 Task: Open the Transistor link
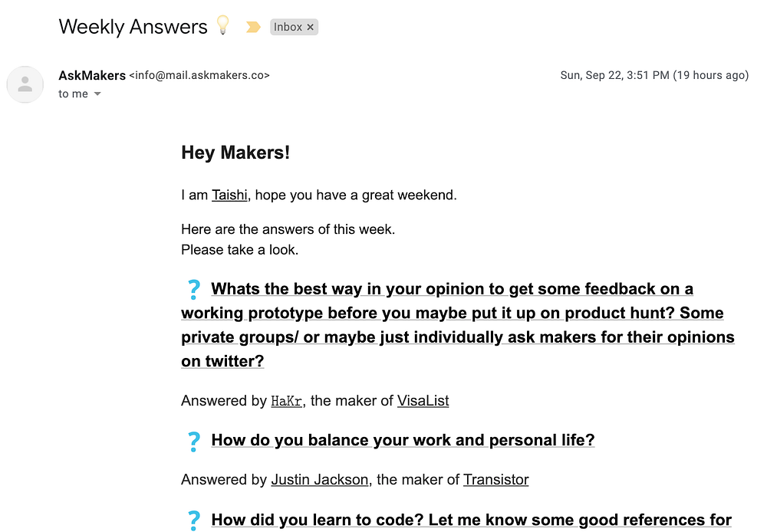point(495,480)
